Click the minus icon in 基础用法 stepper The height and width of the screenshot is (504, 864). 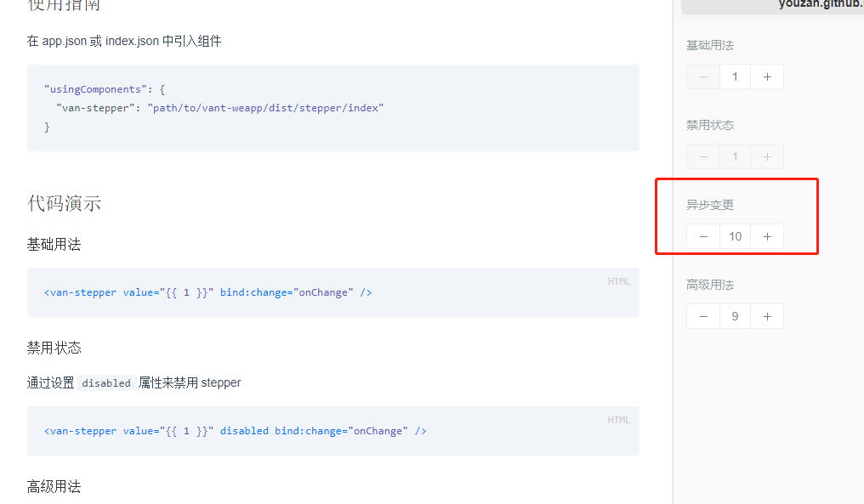click(x=702, y=76)
